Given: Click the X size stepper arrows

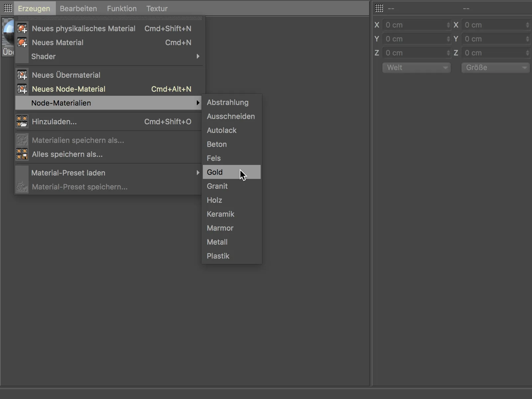Looking at the screenshot, I should coord(527,25).
